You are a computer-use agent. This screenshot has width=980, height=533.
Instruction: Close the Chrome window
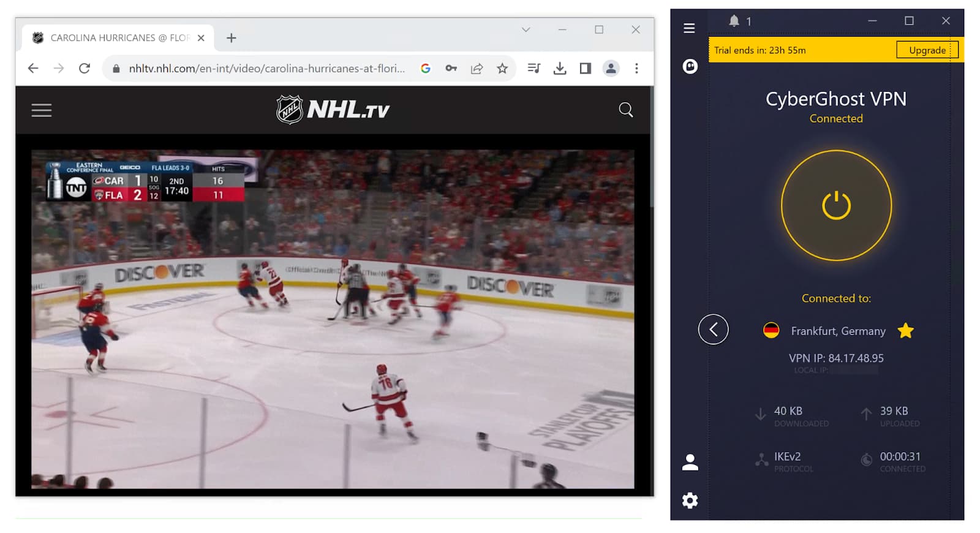pyautogui.click(x=636, y=29)
